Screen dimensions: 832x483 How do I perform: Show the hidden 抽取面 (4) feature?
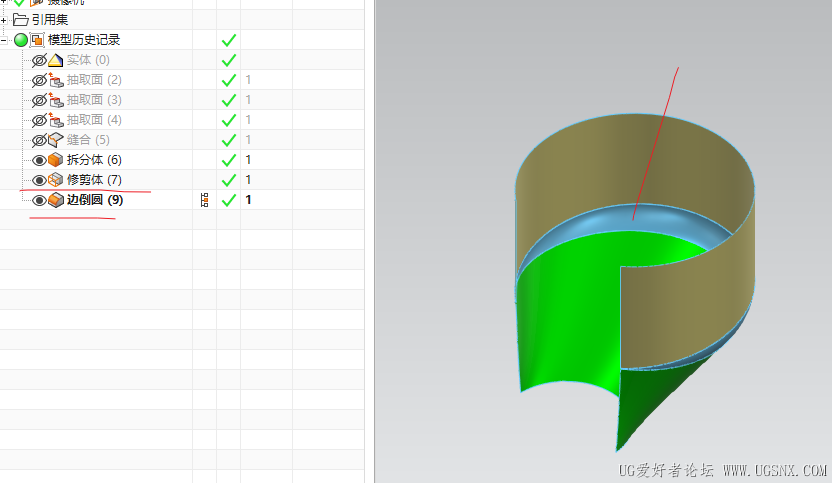click(x=39, y=120)
